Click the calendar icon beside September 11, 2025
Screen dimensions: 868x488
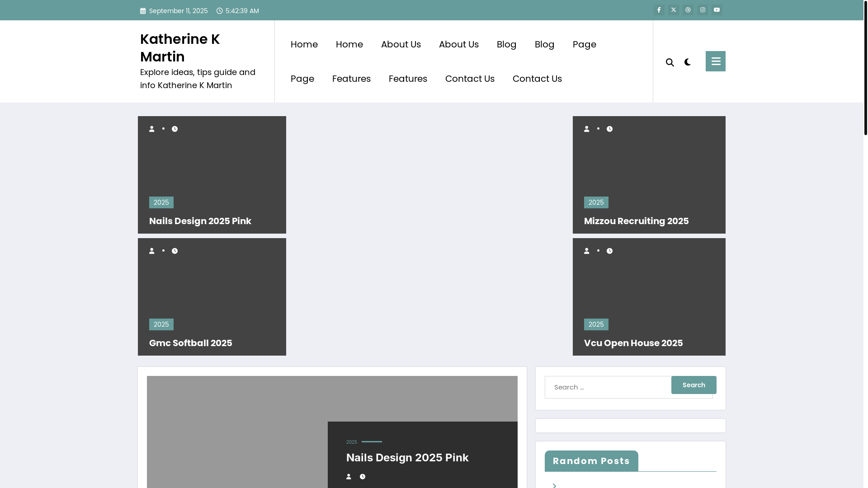[x=143, y=11]
